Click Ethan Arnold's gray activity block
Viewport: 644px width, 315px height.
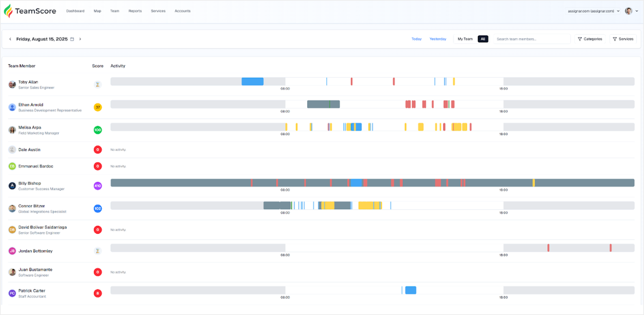[x=323, y=104]
